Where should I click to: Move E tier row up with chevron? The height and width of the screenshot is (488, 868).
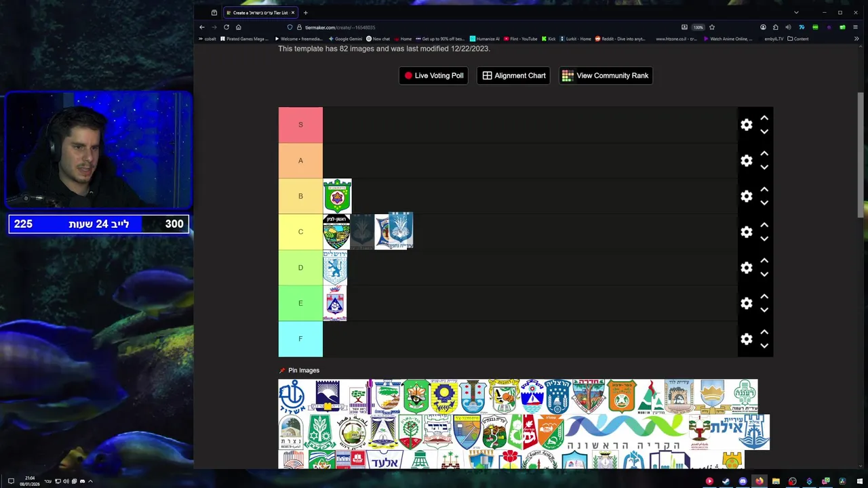(x=764, y=296)
